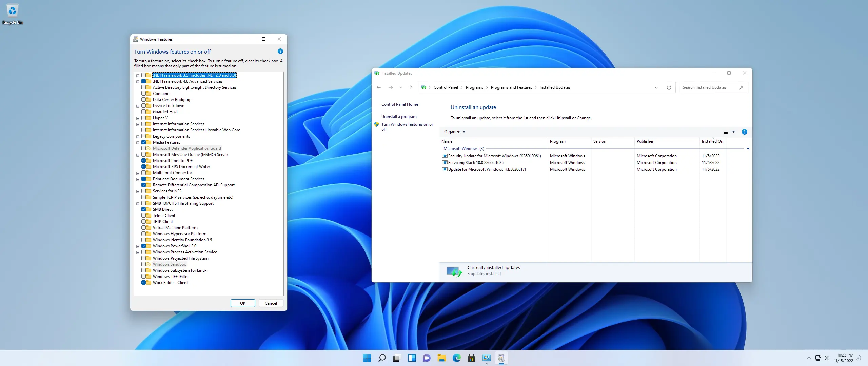The image size is (868, 366).
Task: Click the refresh icon in the address bar
Action: tap(669, 87)
